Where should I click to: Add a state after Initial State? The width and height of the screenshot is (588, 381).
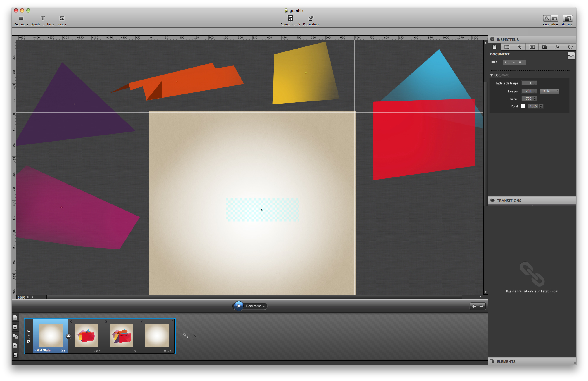tap(68, 336)
